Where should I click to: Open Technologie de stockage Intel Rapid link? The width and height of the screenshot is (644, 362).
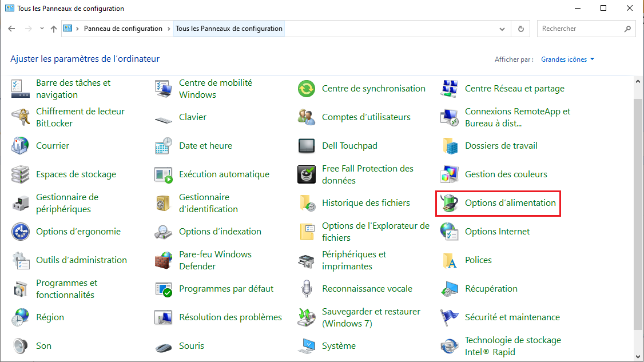tap(513, 346)
